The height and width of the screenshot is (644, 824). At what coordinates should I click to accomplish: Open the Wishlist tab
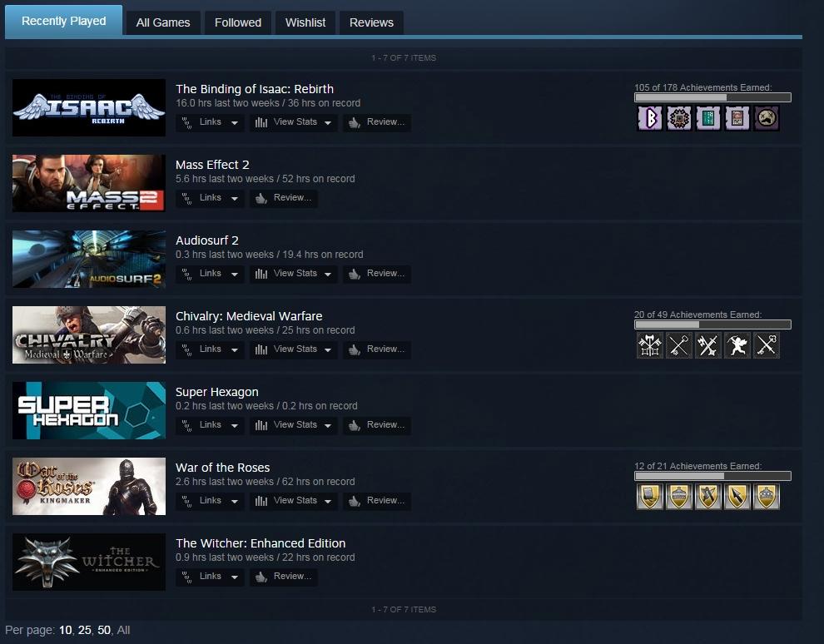(x=305, y=22)
